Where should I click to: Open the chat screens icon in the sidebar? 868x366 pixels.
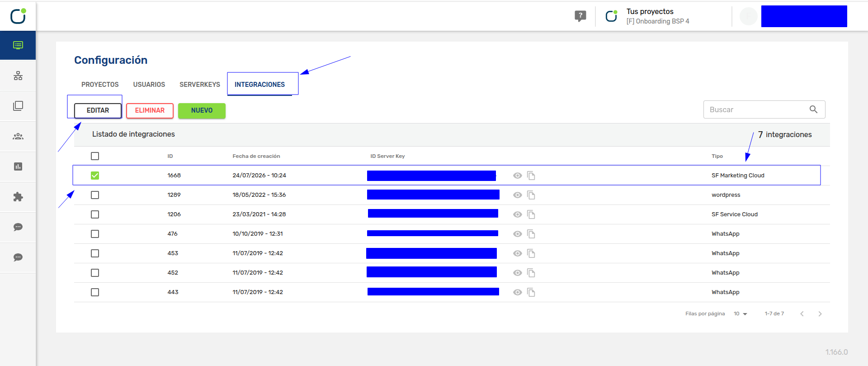(18, 45)
